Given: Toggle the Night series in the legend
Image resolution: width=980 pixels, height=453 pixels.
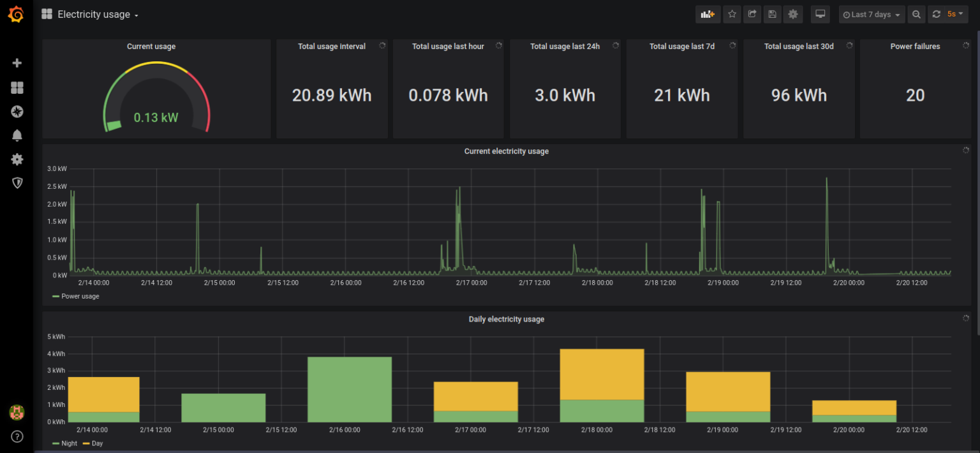Looking at the screenshot, I should [x=69, y=443].
